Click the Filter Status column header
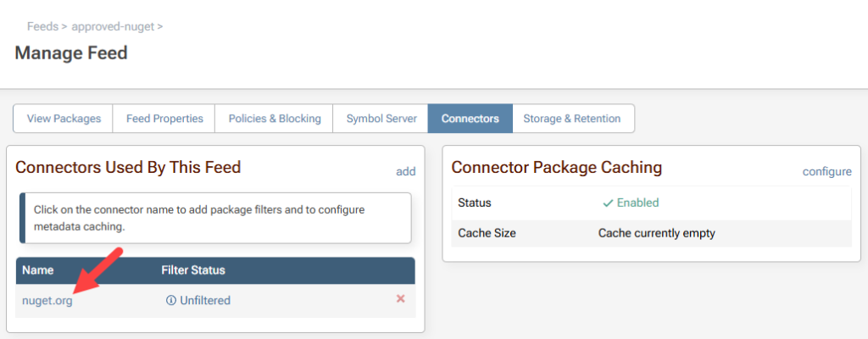Image resolution: width=868 pixels, height=339 pixels. pyautogui.click(x=194, y=270)
